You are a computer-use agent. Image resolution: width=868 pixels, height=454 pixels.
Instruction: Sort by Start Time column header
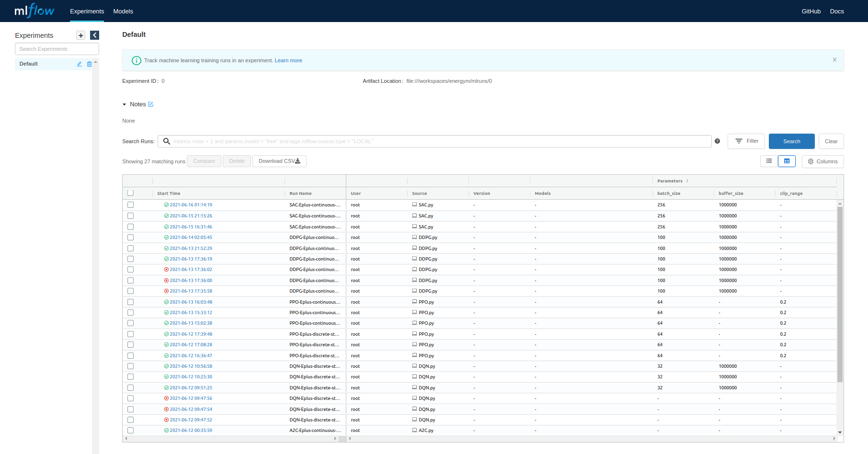click(169, 193)
